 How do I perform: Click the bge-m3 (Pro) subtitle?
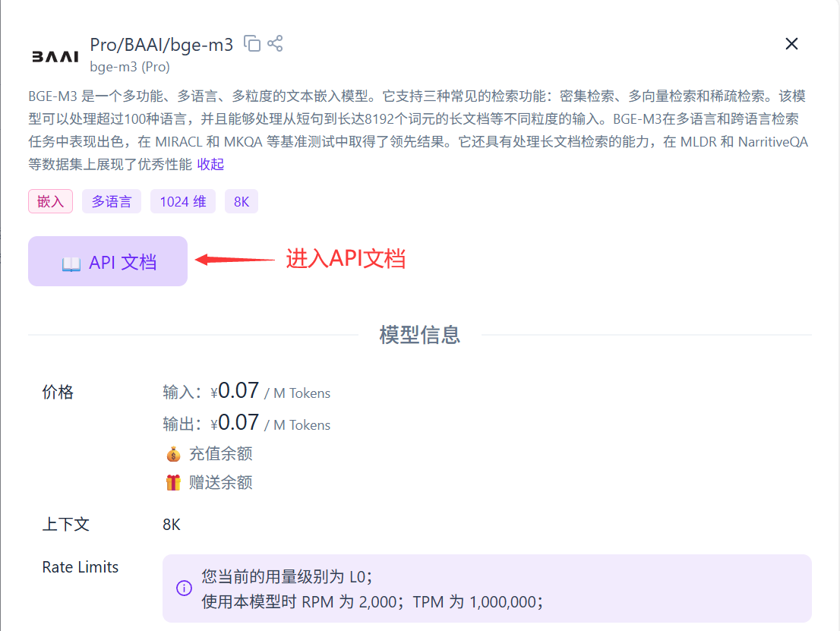[x=130, y=67]
